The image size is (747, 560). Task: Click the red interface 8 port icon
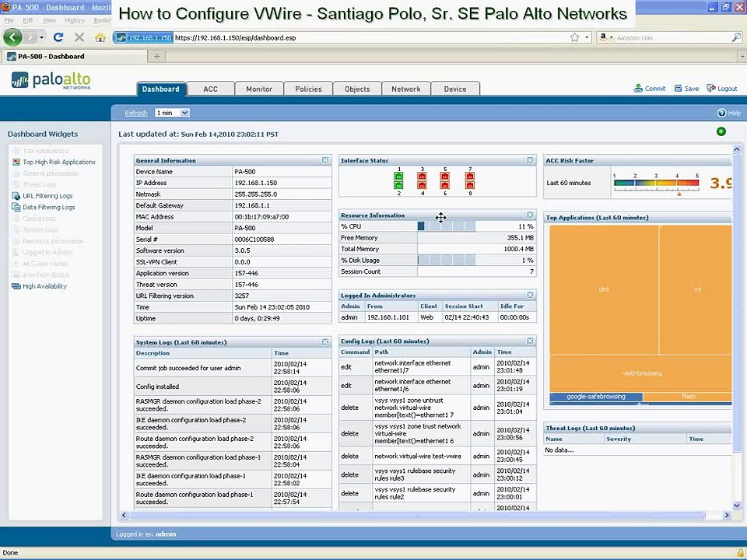pos(470,185)
